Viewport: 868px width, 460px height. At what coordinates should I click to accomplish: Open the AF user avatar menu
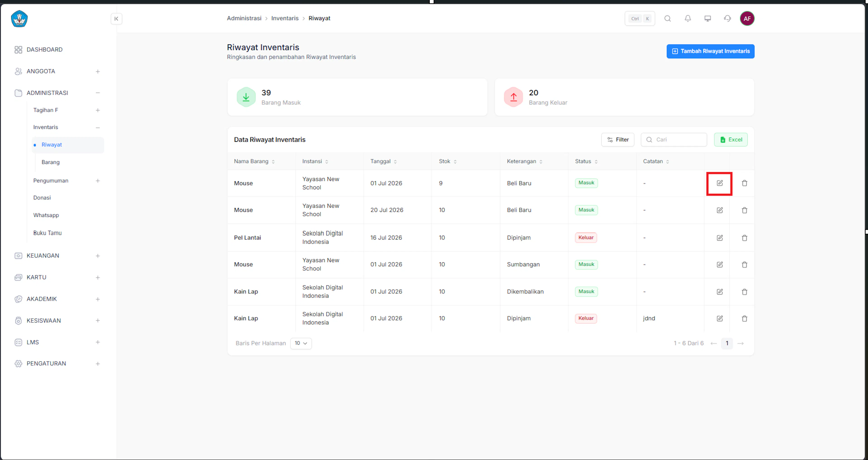747,19
